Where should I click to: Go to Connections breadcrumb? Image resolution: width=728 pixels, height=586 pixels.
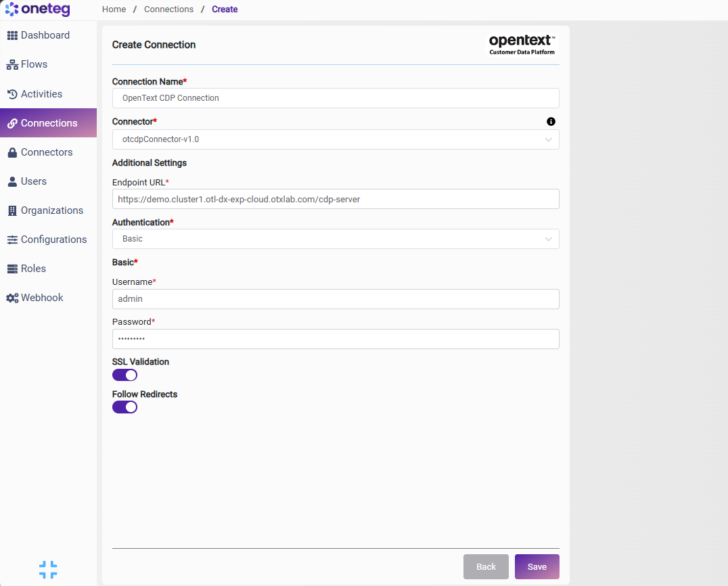coord(169,9)
